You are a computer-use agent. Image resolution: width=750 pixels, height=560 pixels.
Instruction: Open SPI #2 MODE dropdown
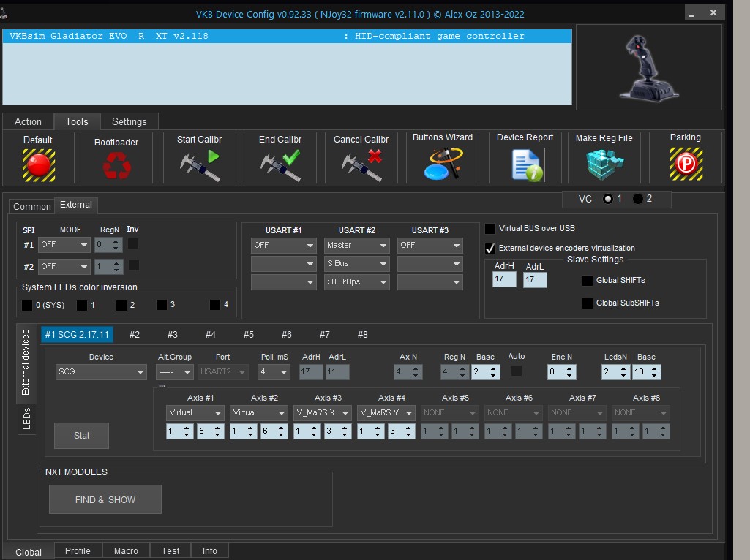click(x=64, y=267)
